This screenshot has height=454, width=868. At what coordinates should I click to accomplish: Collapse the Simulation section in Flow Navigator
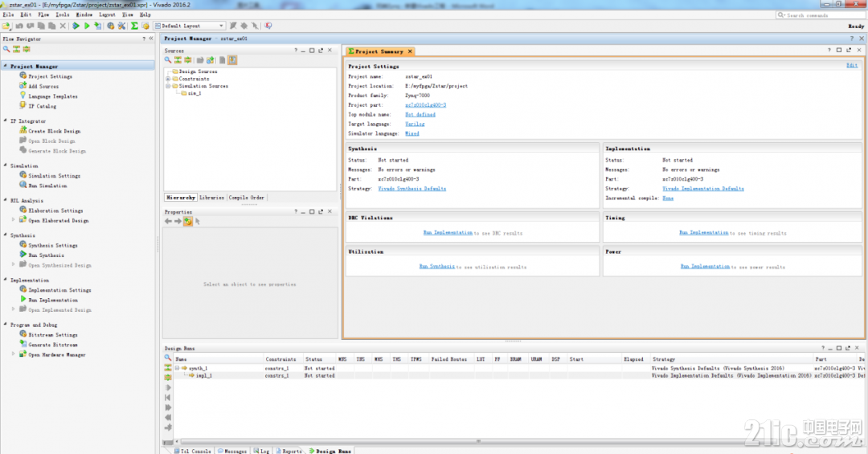[x=6, y=166]
